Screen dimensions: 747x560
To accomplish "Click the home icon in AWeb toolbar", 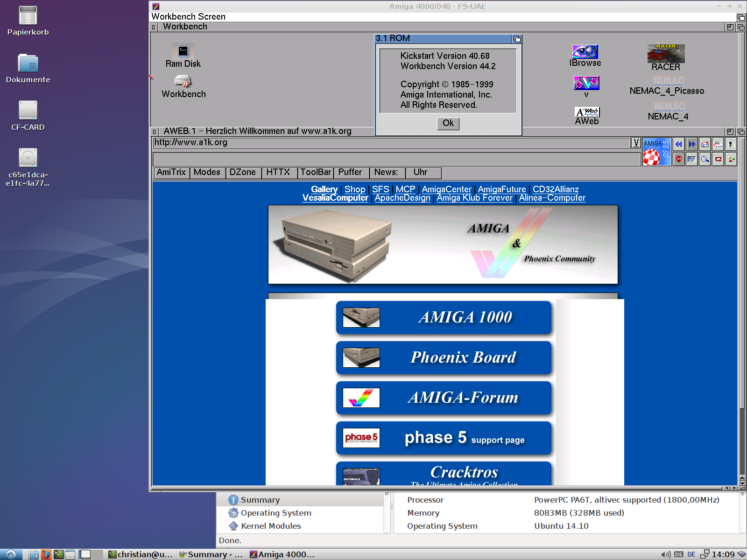I will tap(705, 144).
